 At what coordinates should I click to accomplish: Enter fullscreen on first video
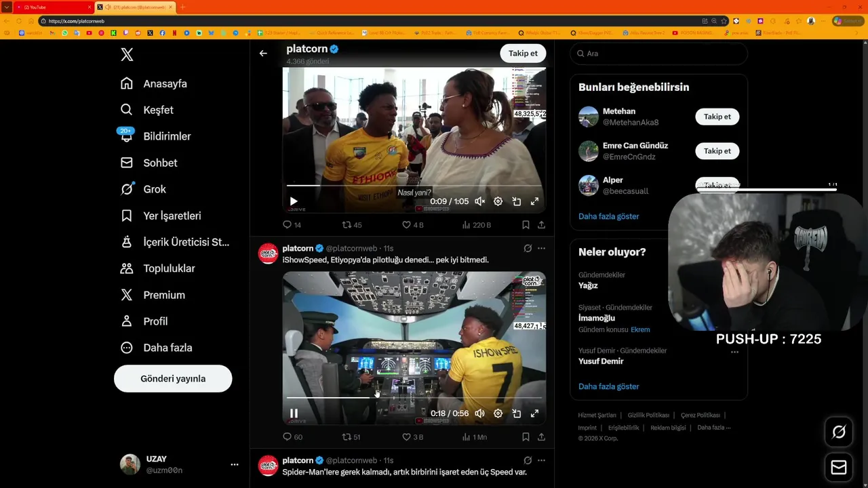point(534,201)
